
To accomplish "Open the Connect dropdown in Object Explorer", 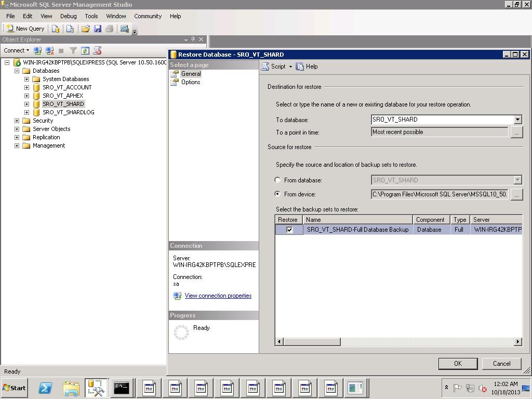I will [x=16, y=50].
